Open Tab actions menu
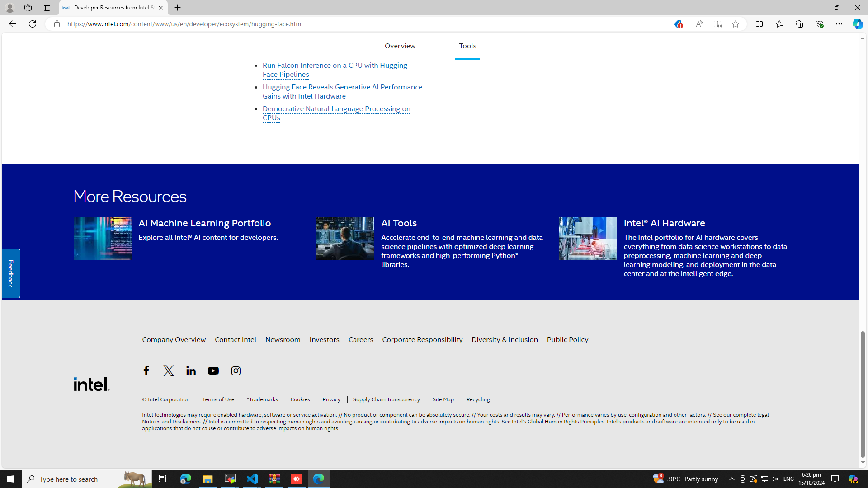The image size is (868, 488). coord(47,8)
